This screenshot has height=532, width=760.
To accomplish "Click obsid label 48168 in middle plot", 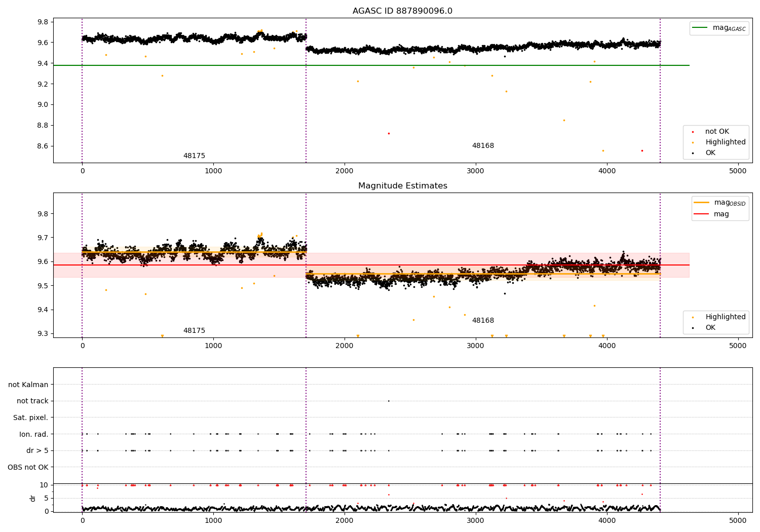I will click(x=483, y=321).
